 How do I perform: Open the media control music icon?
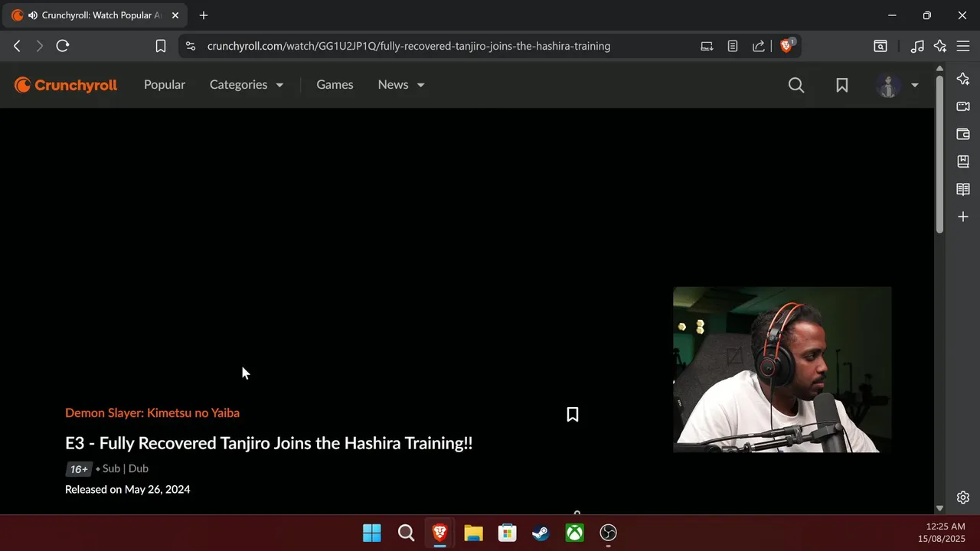click(917, 46)
